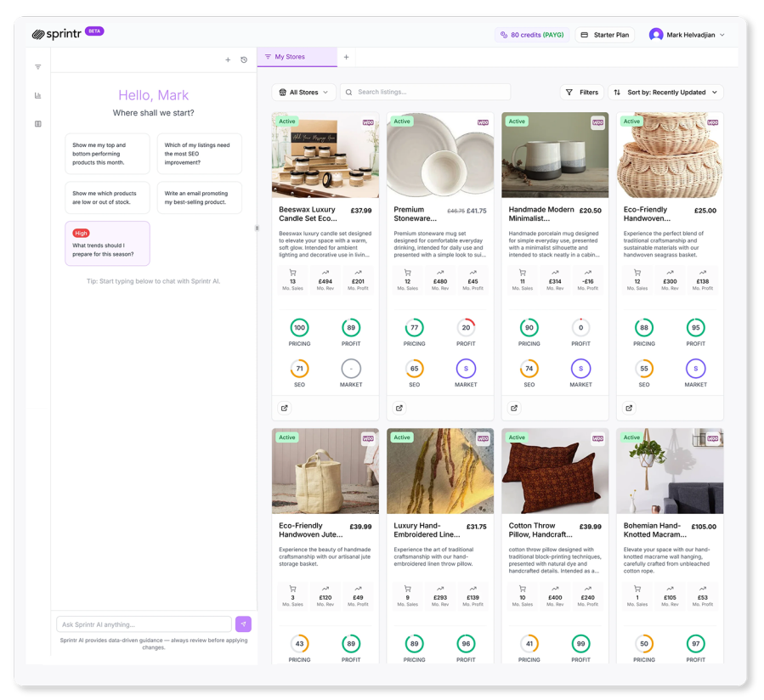Viewport: 764px width, 700px height.
Task: Click MARKET S ring on Premium Stoneware card
Action: pos(467,369)
